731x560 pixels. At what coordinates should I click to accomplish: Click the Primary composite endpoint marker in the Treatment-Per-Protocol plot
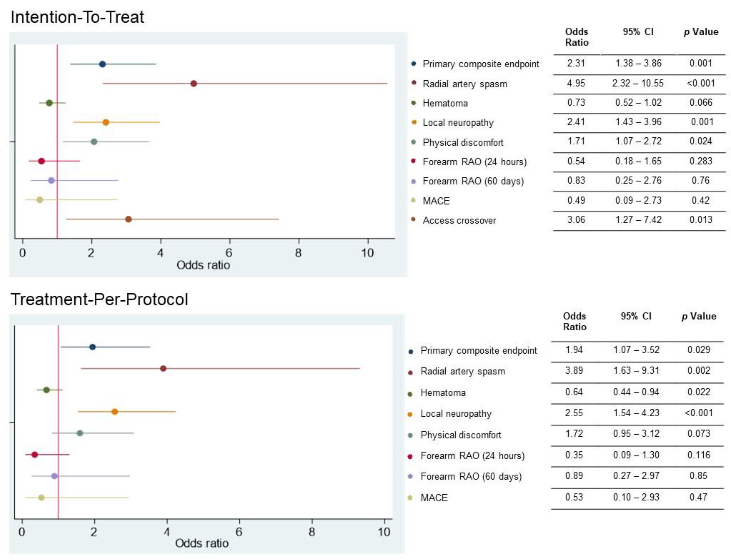(x=93, y=347)
